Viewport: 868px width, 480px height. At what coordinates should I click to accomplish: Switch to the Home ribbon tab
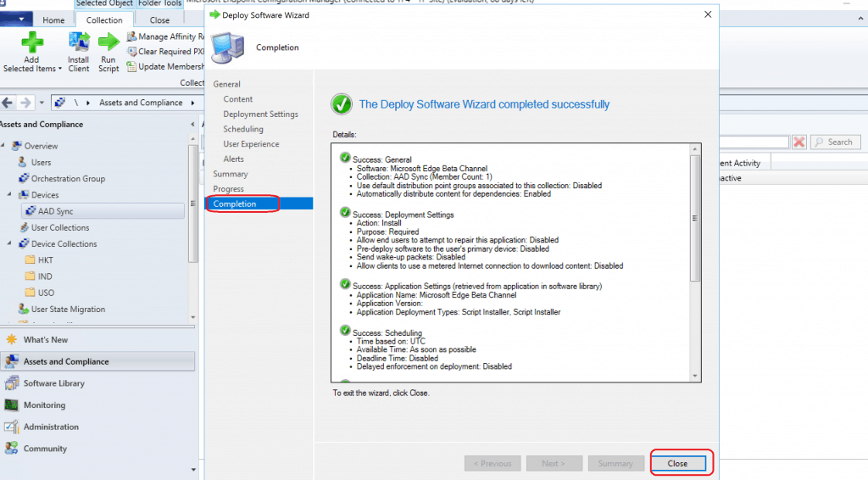pyautogui.click(x=53, y=20)
